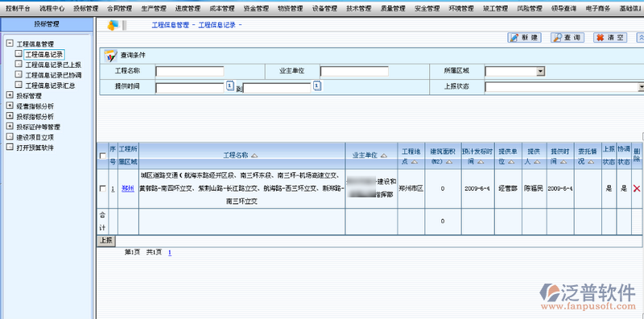This screenshot has width=644, height=319.
Task: Open the 上报状态 dropdown
Action: pos(641,87)
